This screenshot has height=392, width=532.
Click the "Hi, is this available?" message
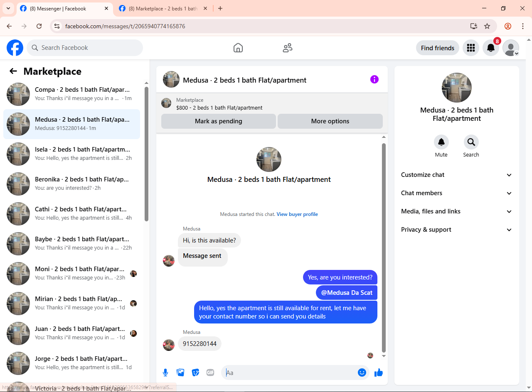(x=209, y=240)
